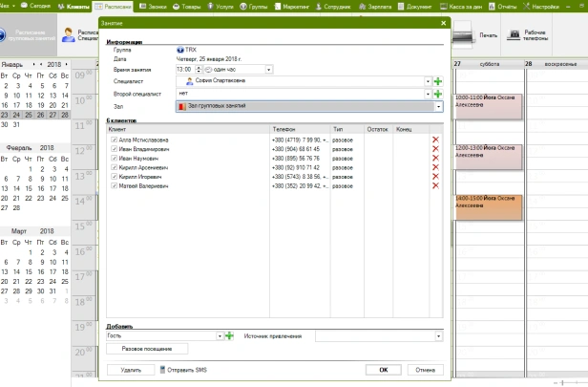The height and width of the screenshot is (387, 588).
Task: Open the Маркетинг tab
Action: click(x=292, y=7)
